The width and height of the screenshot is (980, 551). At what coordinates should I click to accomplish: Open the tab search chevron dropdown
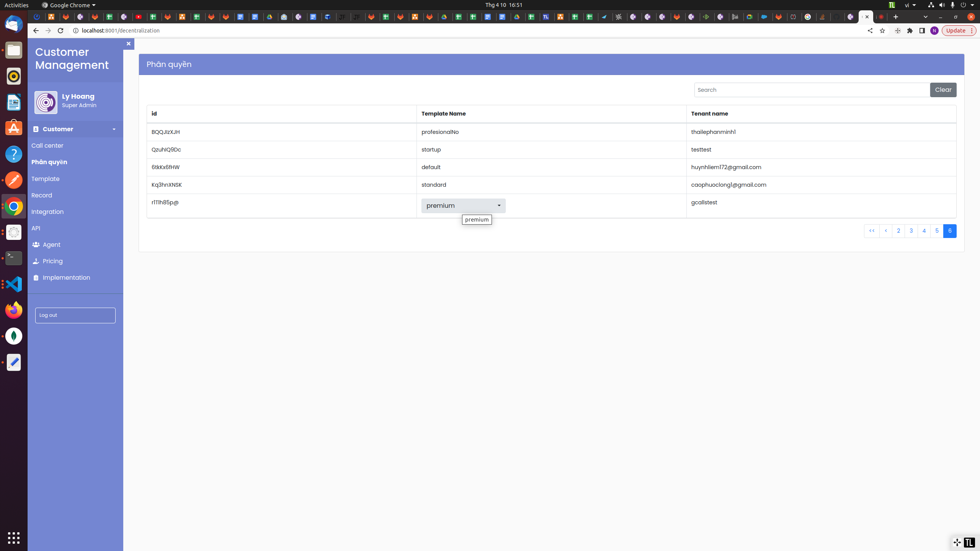926,17
